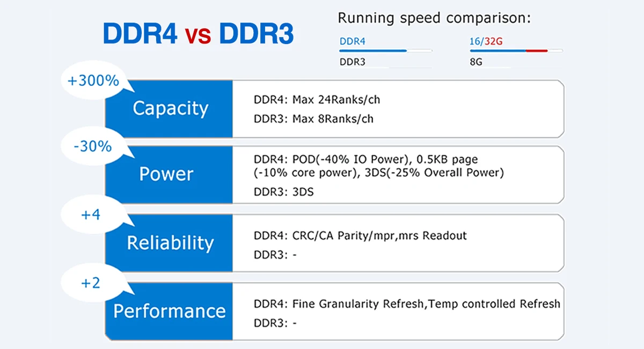Viewport: 644px width, 349px height.
Task: Click the blue DDR4 speed bar
Action: (373, 50)
